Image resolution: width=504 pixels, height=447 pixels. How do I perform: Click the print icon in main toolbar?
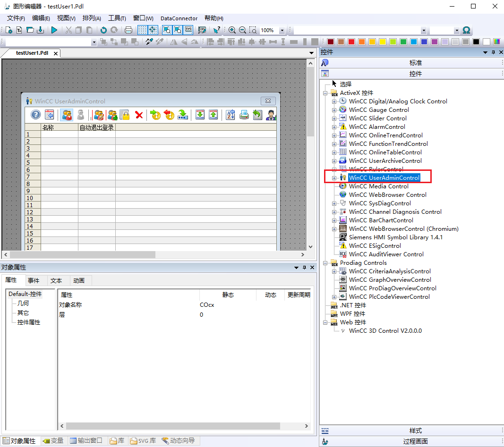click(x=128, y=30)
